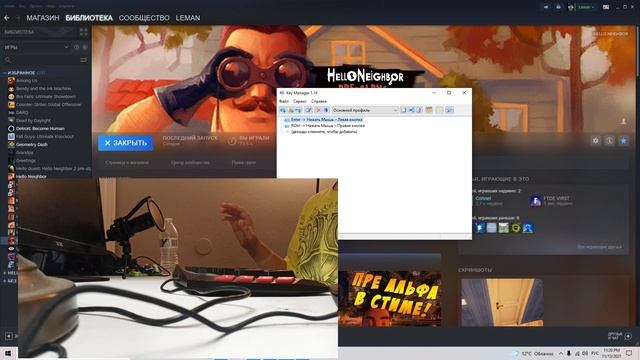Toggle the favorite star for Hello Neighbor
Image resolution: width=640 pixels, height=360 pixels.
pos(623,141)
